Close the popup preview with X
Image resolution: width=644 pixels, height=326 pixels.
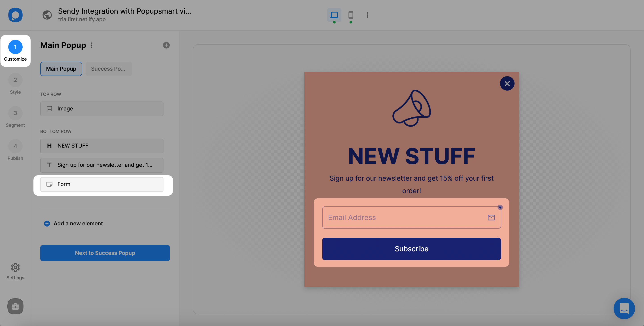click(x=507, y=83)
